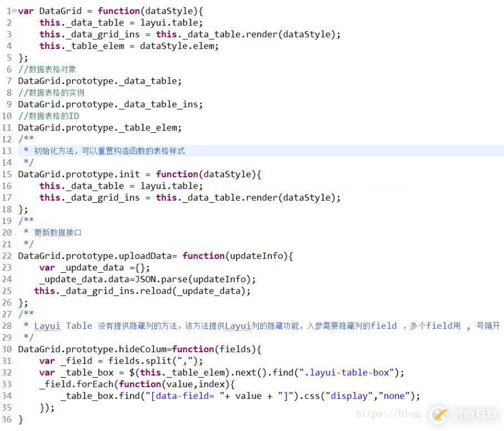Open the https://blog. watermark URL
Image resolution: width=504 pixels, height=431 pixels.
click(389, 414)
